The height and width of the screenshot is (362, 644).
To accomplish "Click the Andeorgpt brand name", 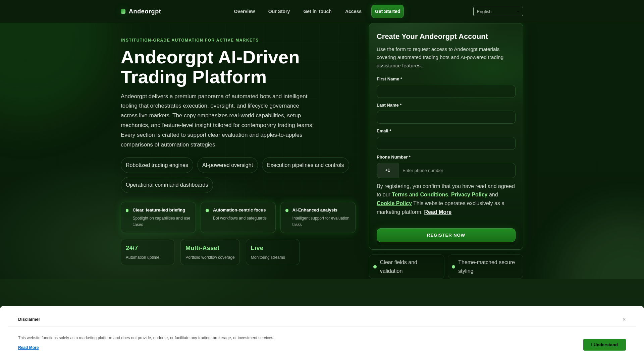I will 145,11.
